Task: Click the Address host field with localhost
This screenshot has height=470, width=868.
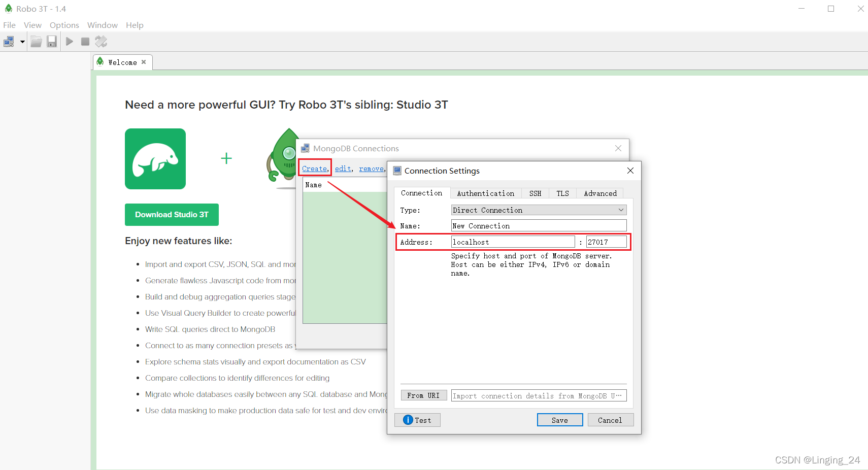Action: [x=513, y=242]
